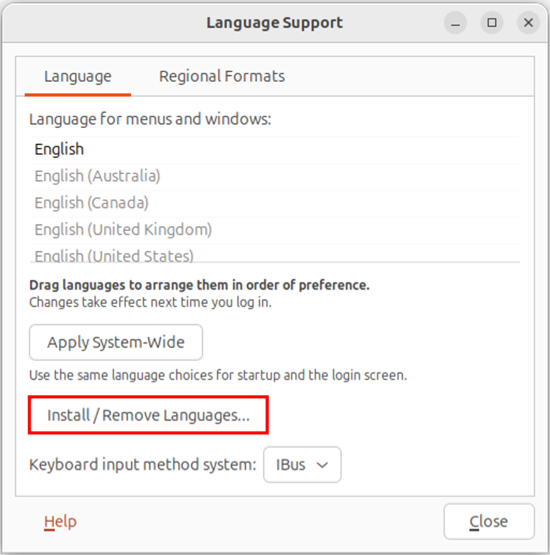The width and height of the screenshot is (550, 555).
Task: Select the English (United States) entry
Action: click(x=275, y=255)
